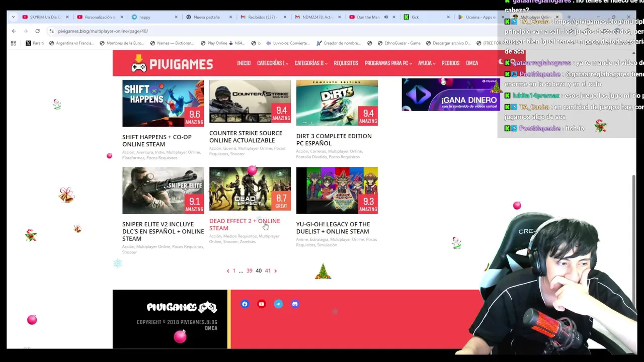Image resolution: width=644 pixels, height=362 pixels.
Task: Open site info icon in the address bar
Action: coord(51,31)
